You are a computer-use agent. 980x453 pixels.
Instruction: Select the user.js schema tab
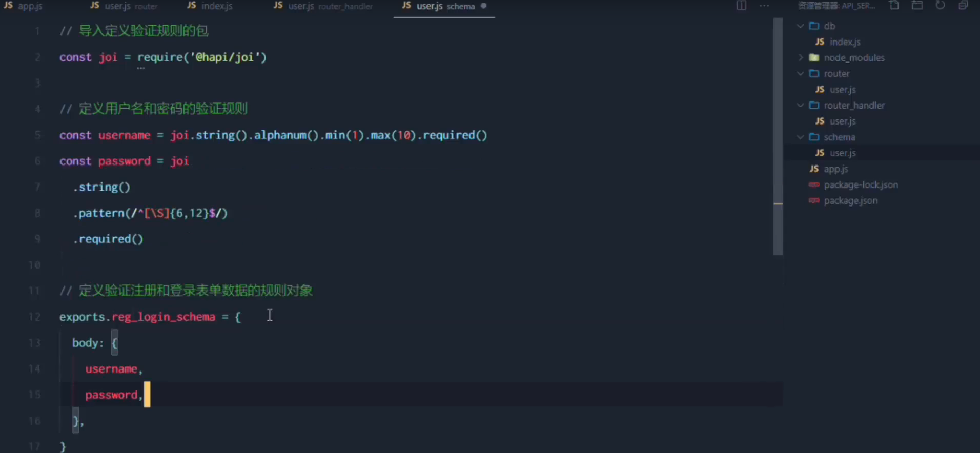click(444, 6)
